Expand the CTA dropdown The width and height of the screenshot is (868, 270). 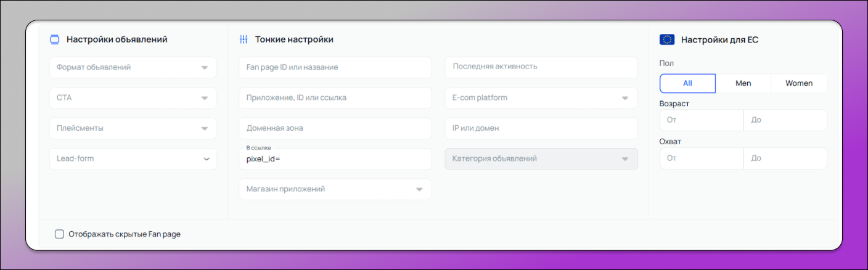[x=133, y=97]
